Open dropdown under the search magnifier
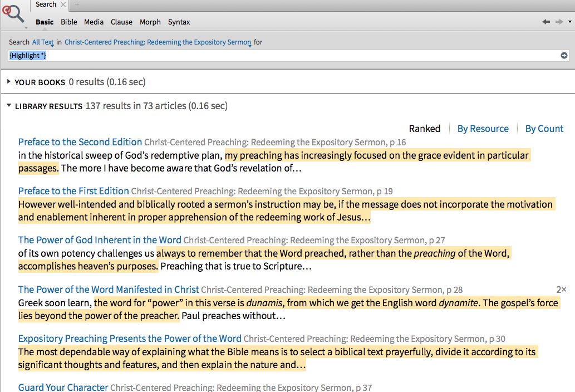The width and height of the screenshot is (575, 392). (26, 27)
